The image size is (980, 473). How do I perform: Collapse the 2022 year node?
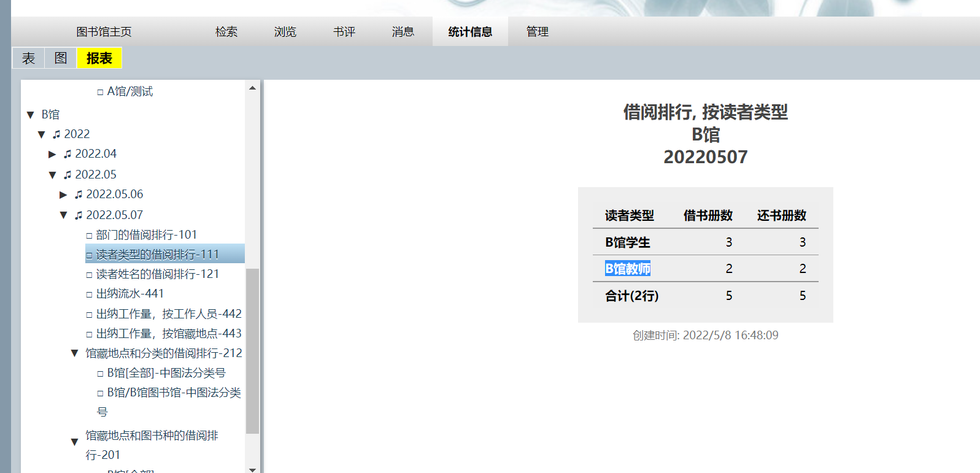tap(41, 134)
